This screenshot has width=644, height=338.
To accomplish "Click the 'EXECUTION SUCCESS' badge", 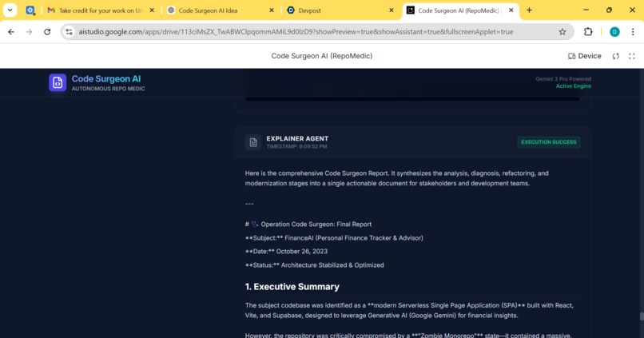I will pyautogui.click(x=549, y=142).
